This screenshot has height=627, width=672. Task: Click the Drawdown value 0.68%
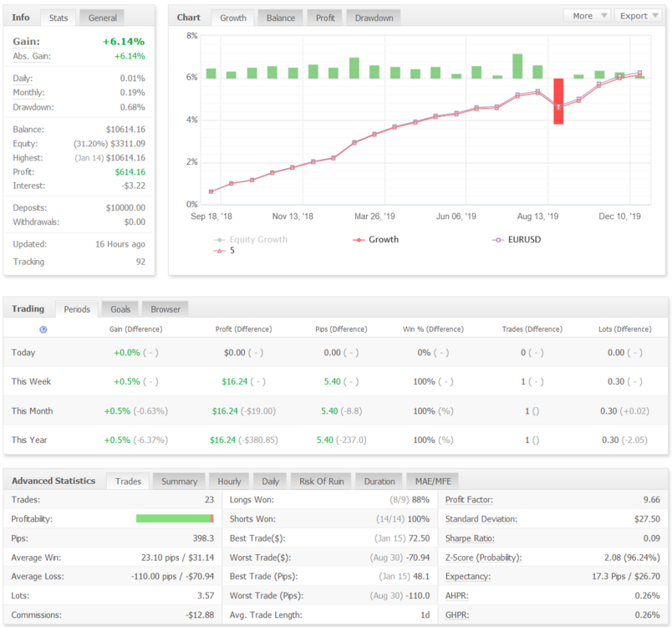click(132, 107)
